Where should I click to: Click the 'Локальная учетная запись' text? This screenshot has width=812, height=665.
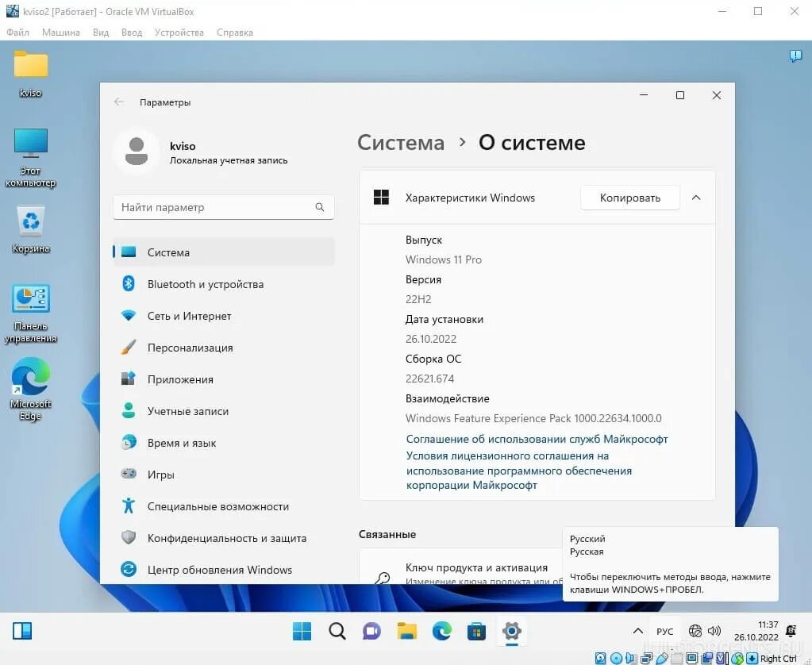(229, 160)
